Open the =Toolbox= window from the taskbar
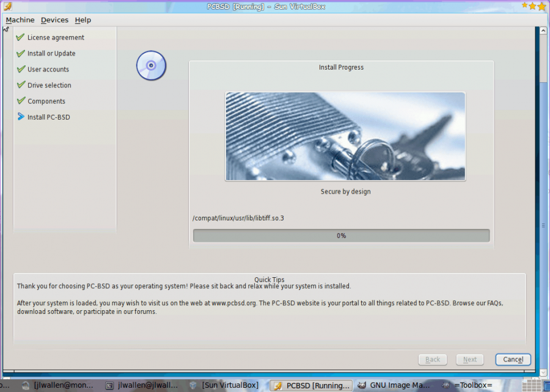The height and width of the screenshot is (392, 550). pyautogui.click(x=468, y=385)
